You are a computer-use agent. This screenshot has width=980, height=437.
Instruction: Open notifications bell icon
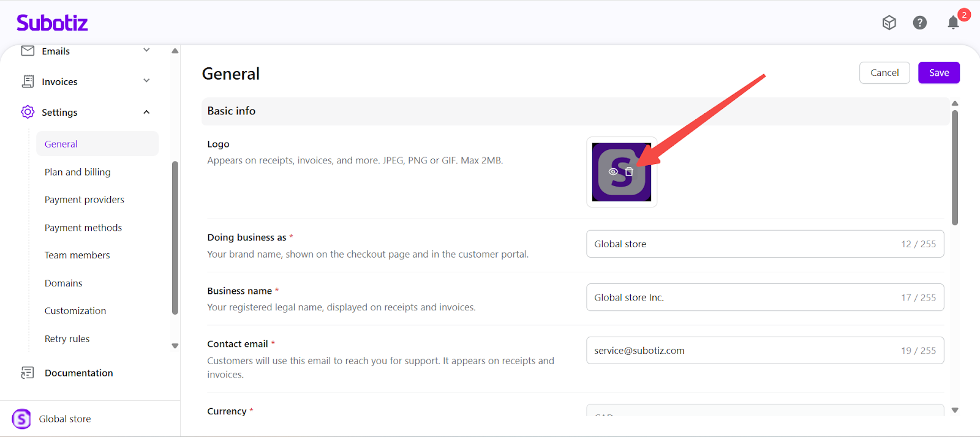click(x=953, y=23)
